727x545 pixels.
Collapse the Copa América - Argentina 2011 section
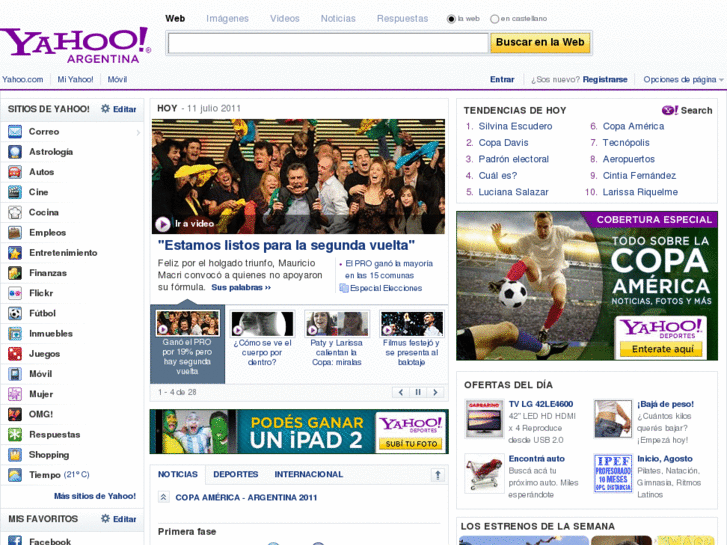[163, 497]
